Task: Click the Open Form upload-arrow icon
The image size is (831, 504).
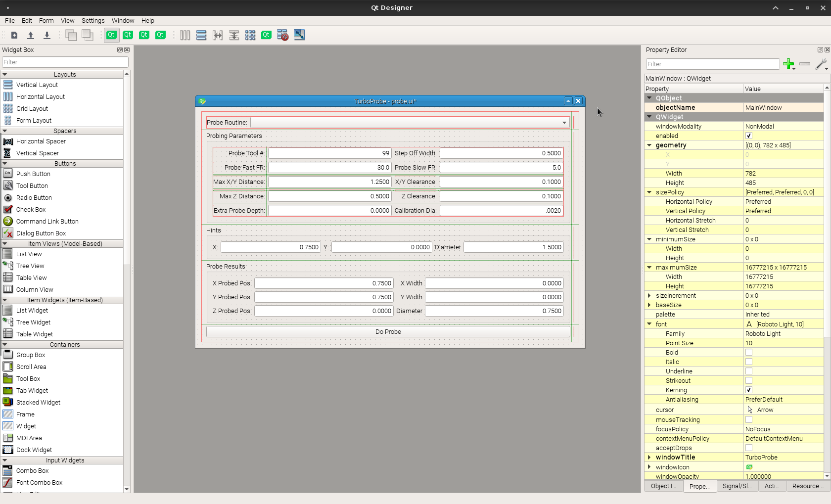Action: 31,35
